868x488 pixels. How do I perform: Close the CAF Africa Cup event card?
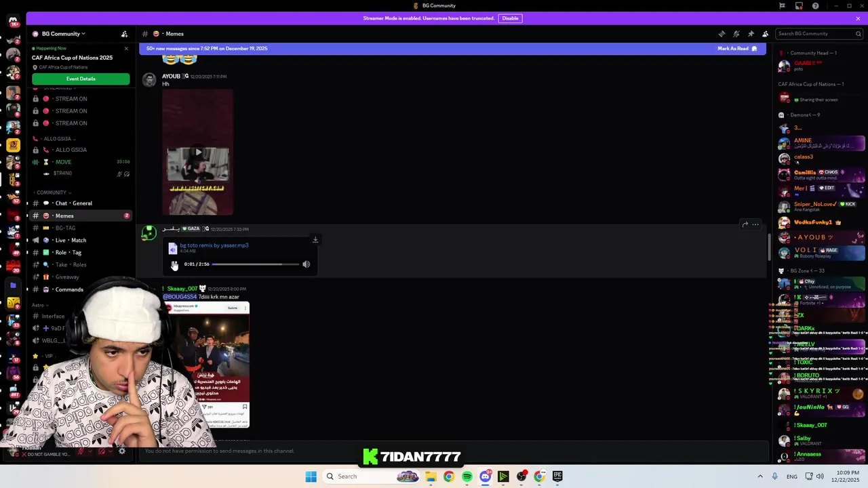(126, 48)
